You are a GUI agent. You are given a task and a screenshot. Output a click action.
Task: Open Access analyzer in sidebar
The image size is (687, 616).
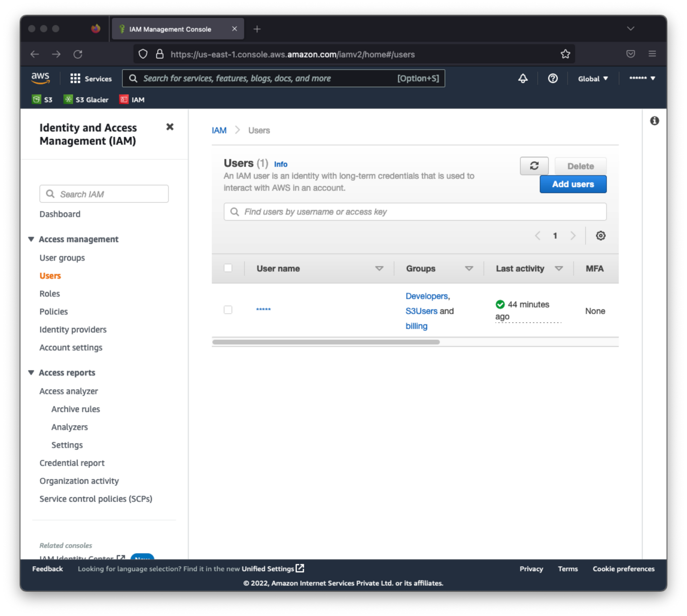69,391
